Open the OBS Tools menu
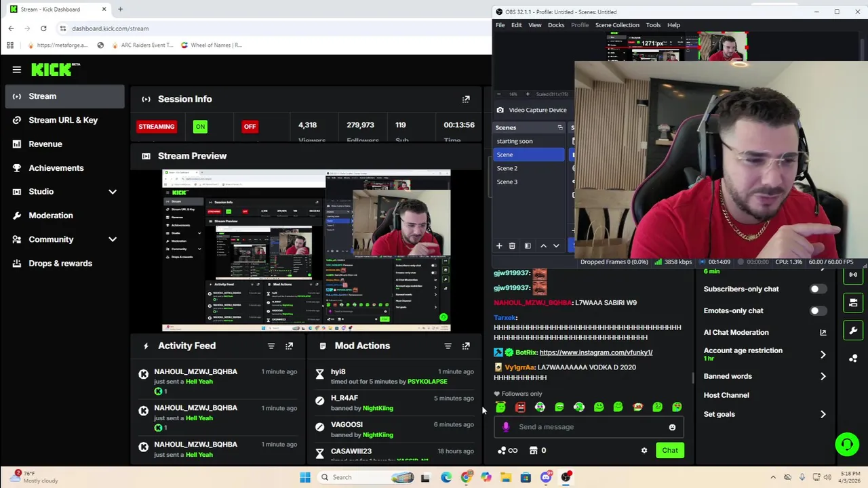868x488 pixels. [x=653, y=25]
